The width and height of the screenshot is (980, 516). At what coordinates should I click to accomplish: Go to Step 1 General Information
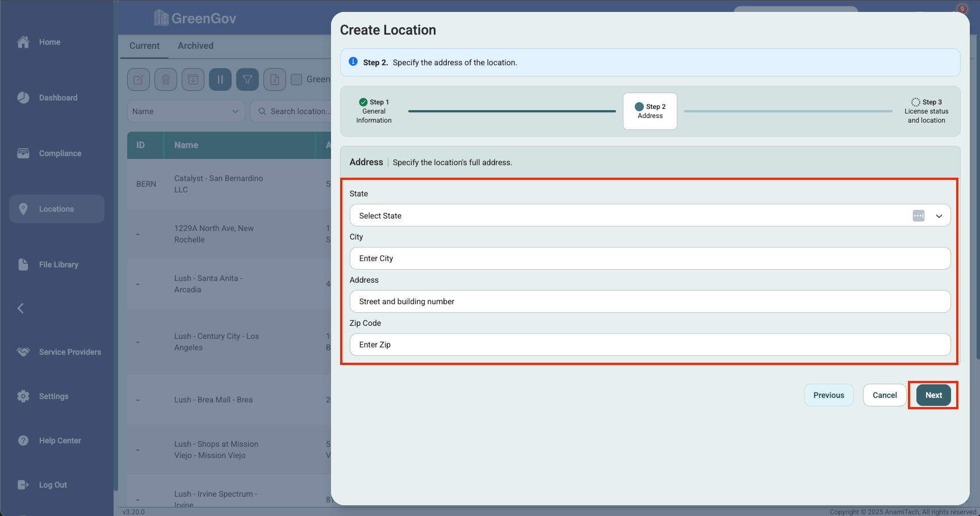point(374,111)
